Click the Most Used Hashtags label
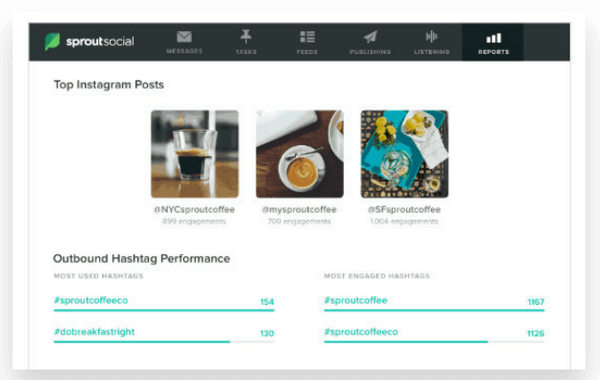 point(99,276)
